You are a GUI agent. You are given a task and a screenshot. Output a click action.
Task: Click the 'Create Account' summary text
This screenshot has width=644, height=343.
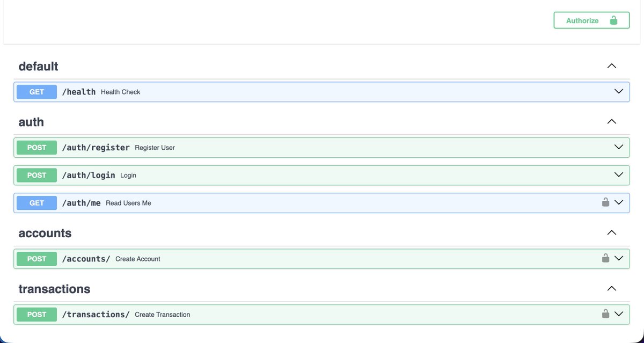click(x=138, y=259)
